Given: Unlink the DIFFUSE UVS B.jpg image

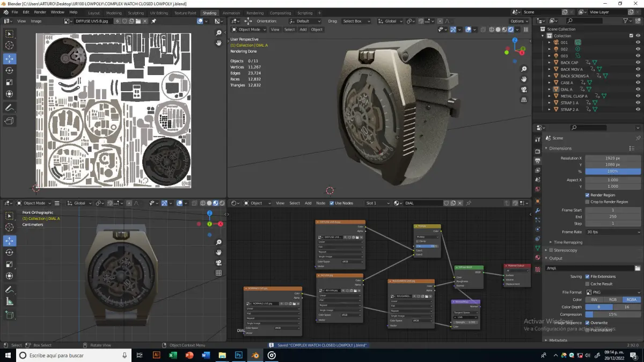Looking at the screenshot, I should 145,21.
